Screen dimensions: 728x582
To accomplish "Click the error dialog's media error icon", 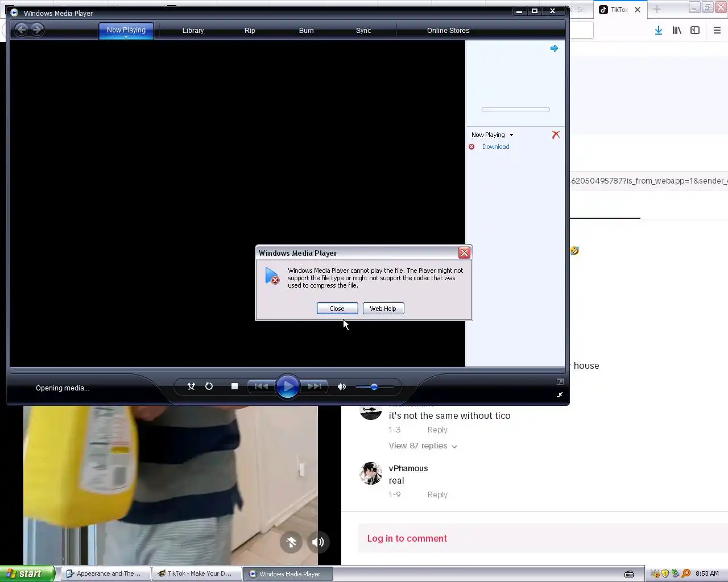I will pos(272,276).
